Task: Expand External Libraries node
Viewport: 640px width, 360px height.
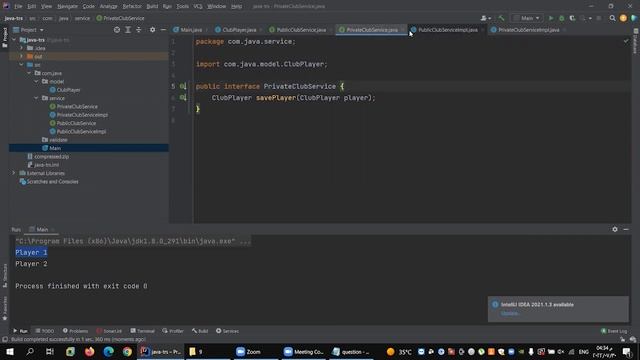Action: click(x=14, y=173)
